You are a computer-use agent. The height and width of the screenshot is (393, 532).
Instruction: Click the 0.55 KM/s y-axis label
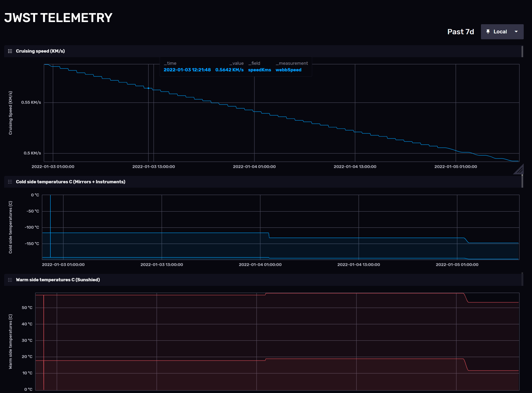pyautogui.click(x=31, y=103)
